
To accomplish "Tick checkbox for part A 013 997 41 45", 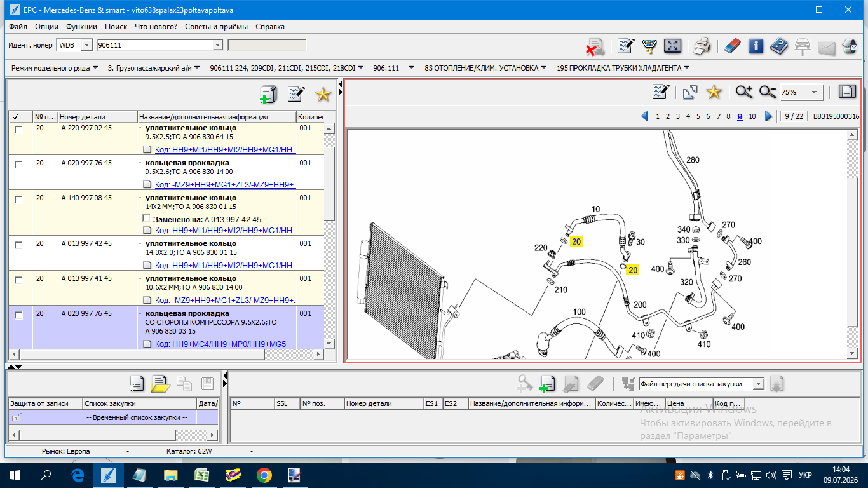I will pyautogui.click(x=18, y=280).
